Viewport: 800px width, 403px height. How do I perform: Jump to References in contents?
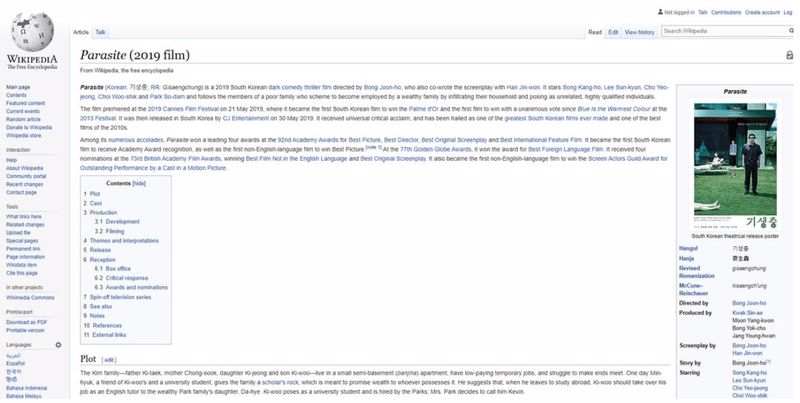pyautogui.click(x=107, y=326)
